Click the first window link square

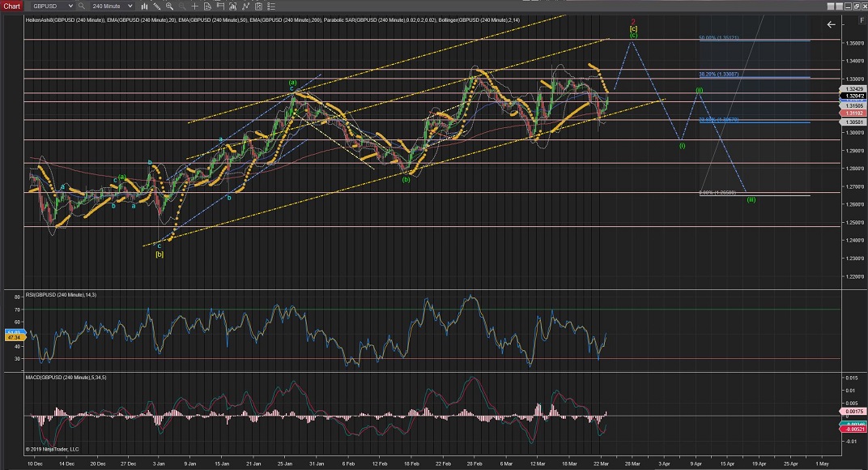coord(831,6)
